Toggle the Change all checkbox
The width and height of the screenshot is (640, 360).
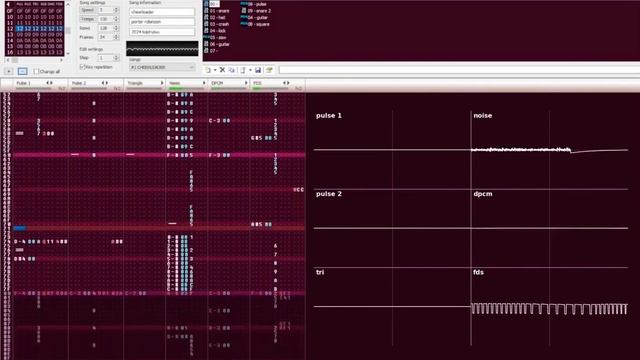pos(36,71)
